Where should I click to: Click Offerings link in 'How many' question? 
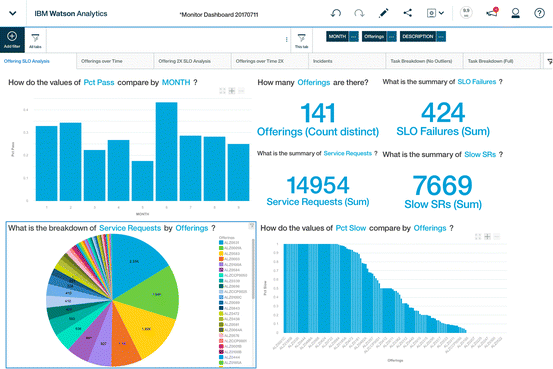pos(314,83)
